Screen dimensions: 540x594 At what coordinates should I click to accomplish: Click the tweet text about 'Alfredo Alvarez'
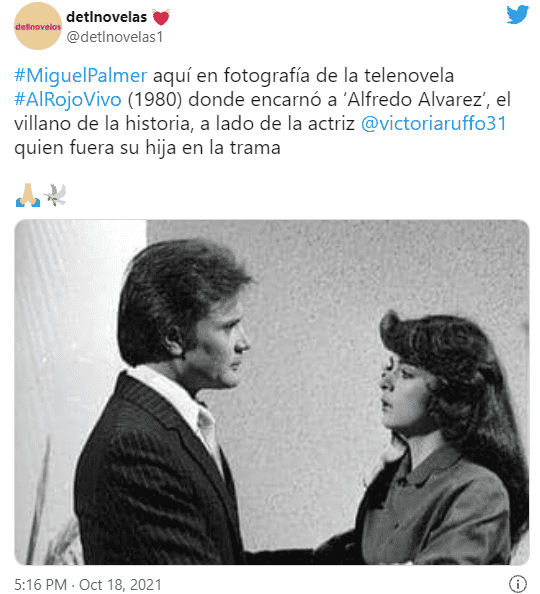tap(416, 100)
